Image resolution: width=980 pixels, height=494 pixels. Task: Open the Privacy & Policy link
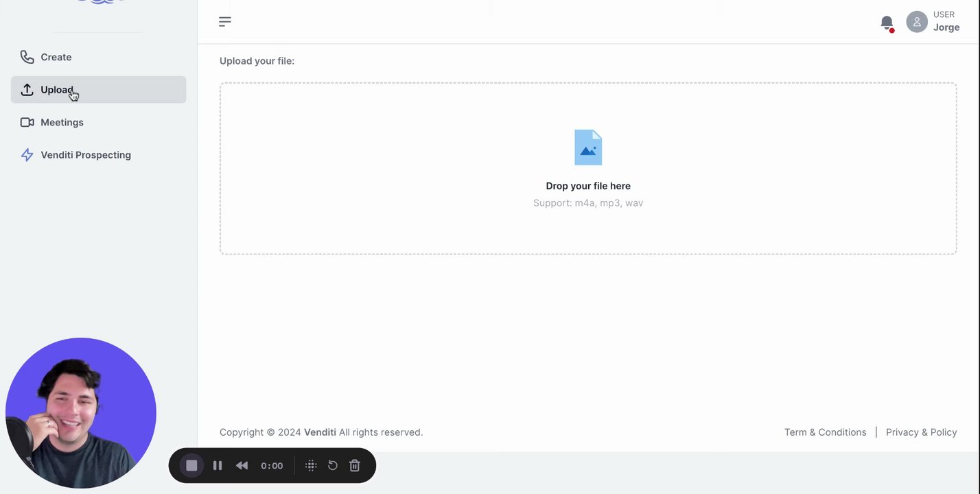[x=921, y=432]
